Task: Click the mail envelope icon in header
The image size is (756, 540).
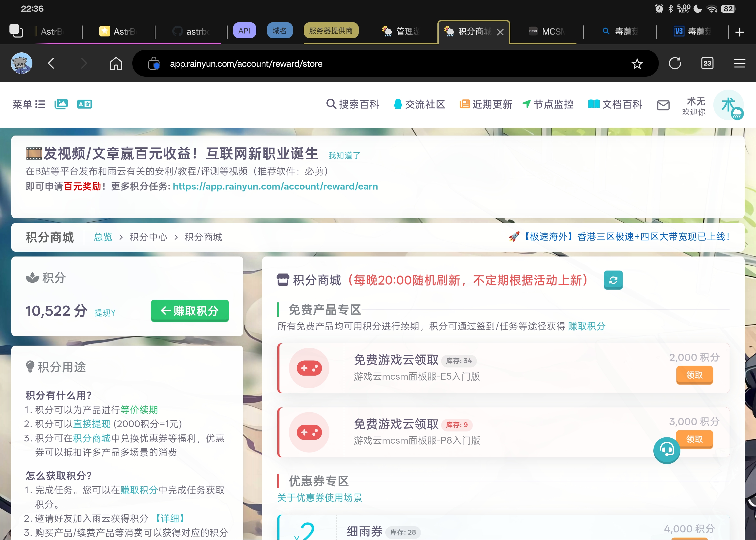Action: coord(663,105)
